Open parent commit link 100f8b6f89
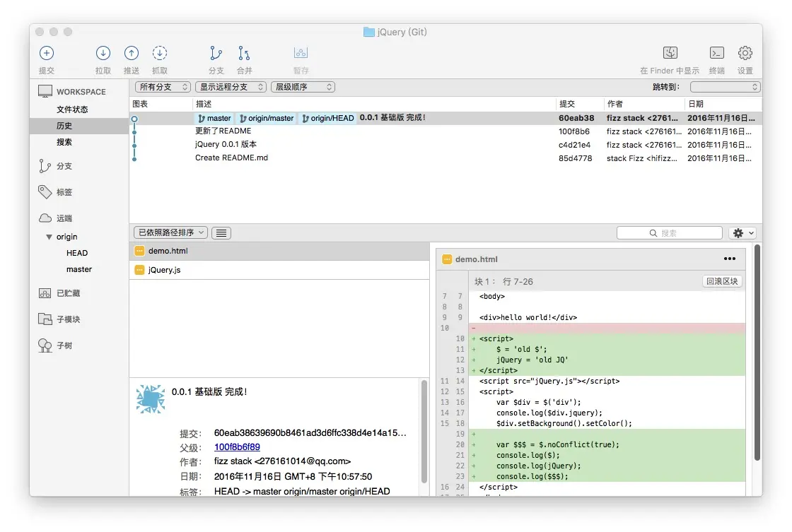The image size is (792, 532). pyautogui.click(x=237, y=447)
